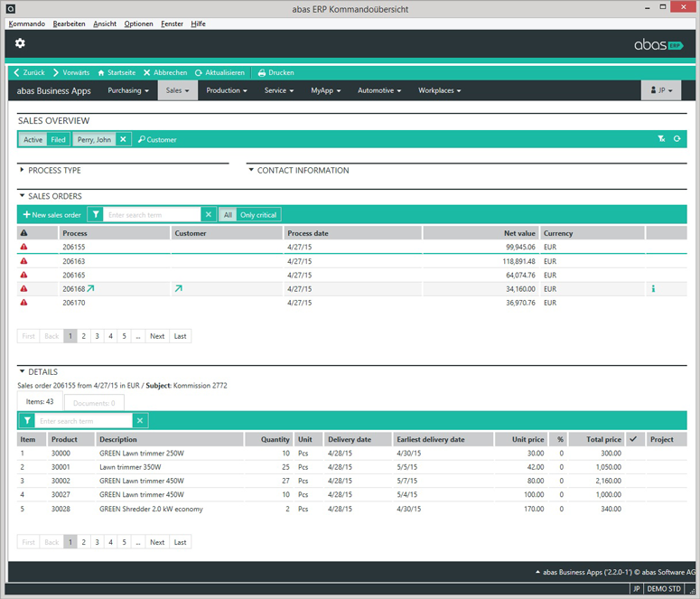Go forward with Vorwärts

point(71,72)
